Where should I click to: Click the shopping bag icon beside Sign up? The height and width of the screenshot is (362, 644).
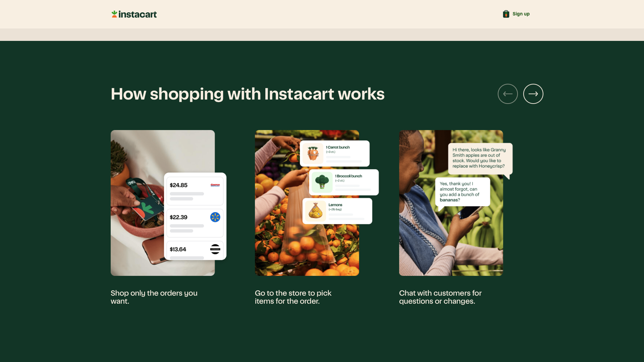click(506, 14)
